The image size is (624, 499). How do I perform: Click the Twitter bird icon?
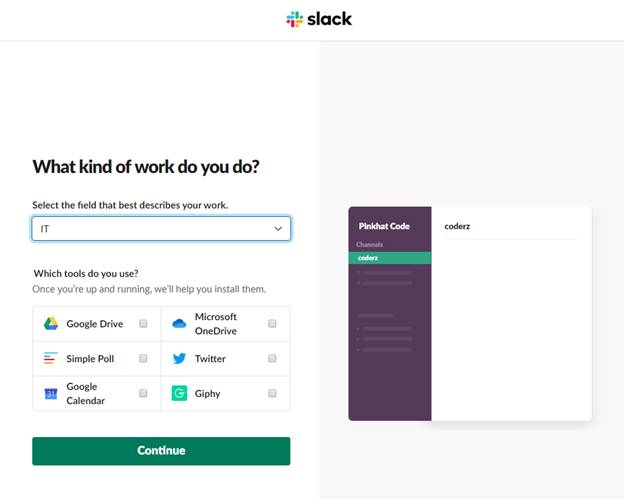coord(179,358)
